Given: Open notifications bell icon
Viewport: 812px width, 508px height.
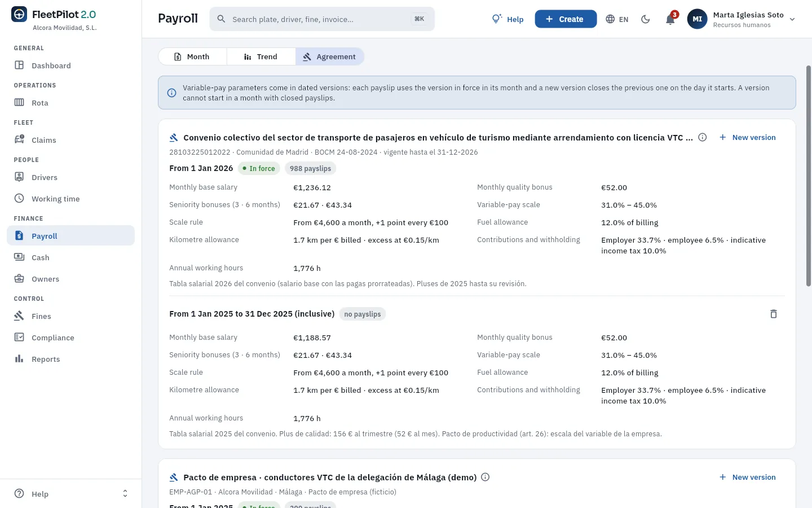Looking at the screenshot, I should tap(670, 19).
